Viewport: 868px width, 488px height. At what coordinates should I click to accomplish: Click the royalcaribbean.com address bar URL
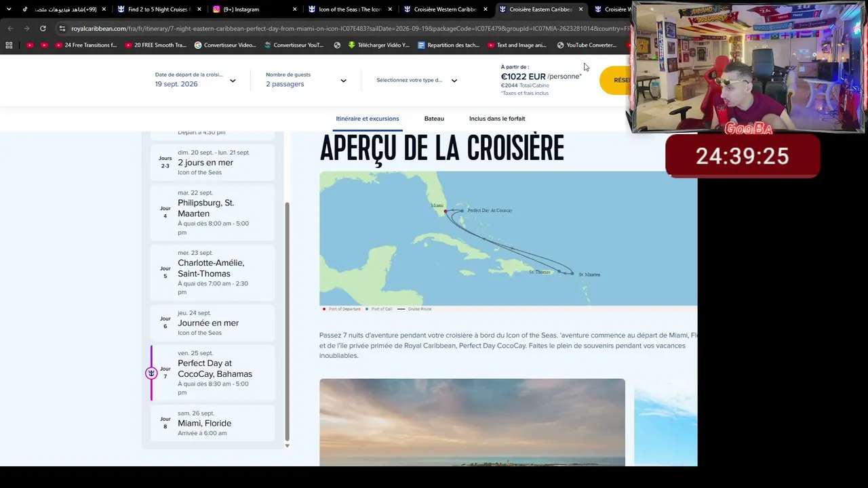point(349,28)
